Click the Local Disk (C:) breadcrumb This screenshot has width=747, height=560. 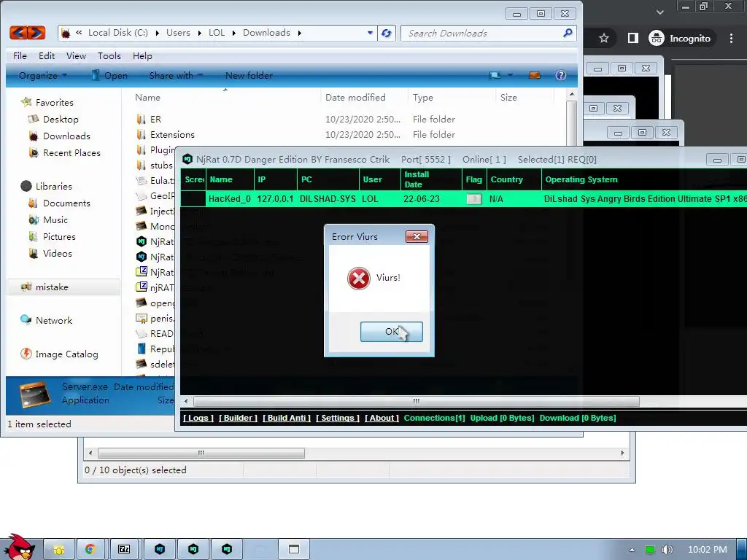coord(117,33)
